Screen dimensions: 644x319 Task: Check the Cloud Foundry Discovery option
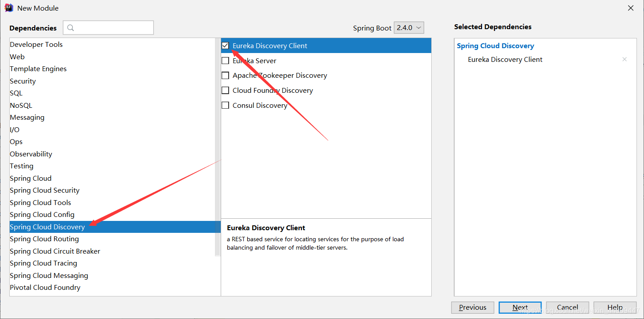pos(225,90)
